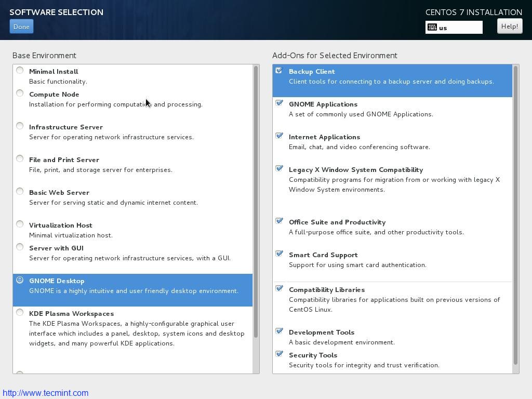Open the Help! button

tap(509, 26)
